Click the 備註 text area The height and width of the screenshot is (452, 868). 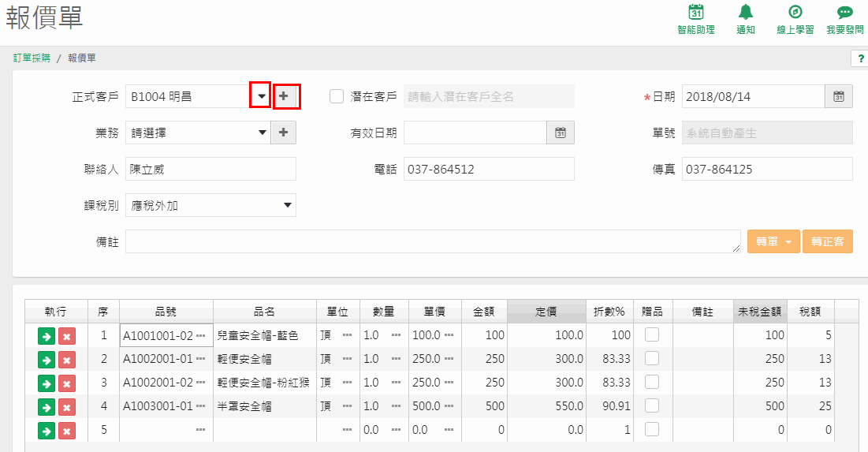pos(433,241)
